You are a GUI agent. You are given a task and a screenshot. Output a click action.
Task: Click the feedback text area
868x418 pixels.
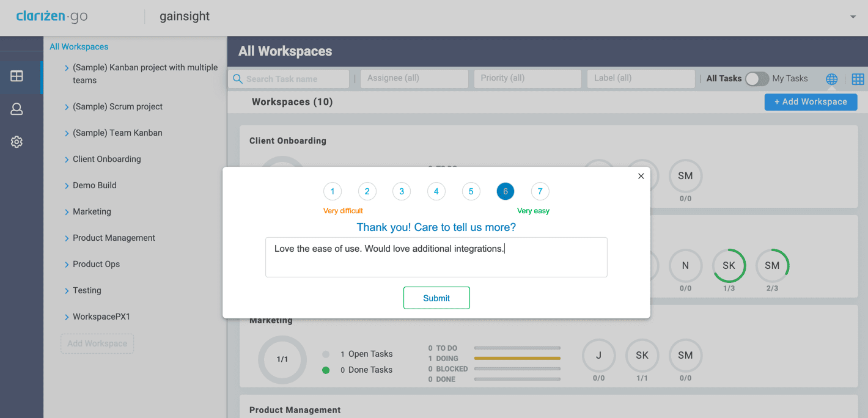tap(436, 257)
